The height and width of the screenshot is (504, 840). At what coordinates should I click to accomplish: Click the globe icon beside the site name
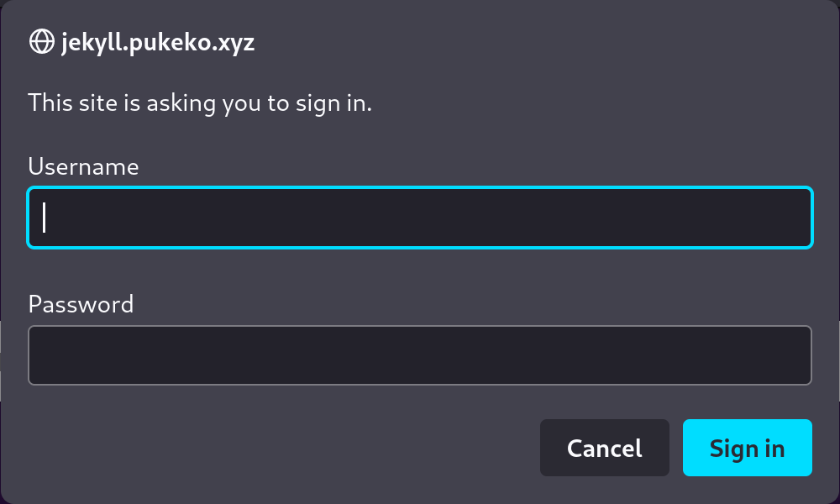pos(40,42)
